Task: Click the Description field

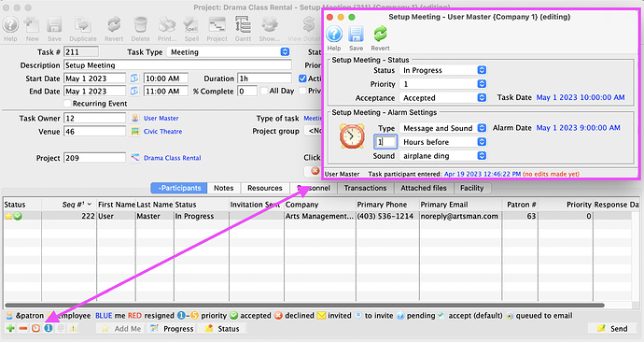Action: tap(177, 65)
